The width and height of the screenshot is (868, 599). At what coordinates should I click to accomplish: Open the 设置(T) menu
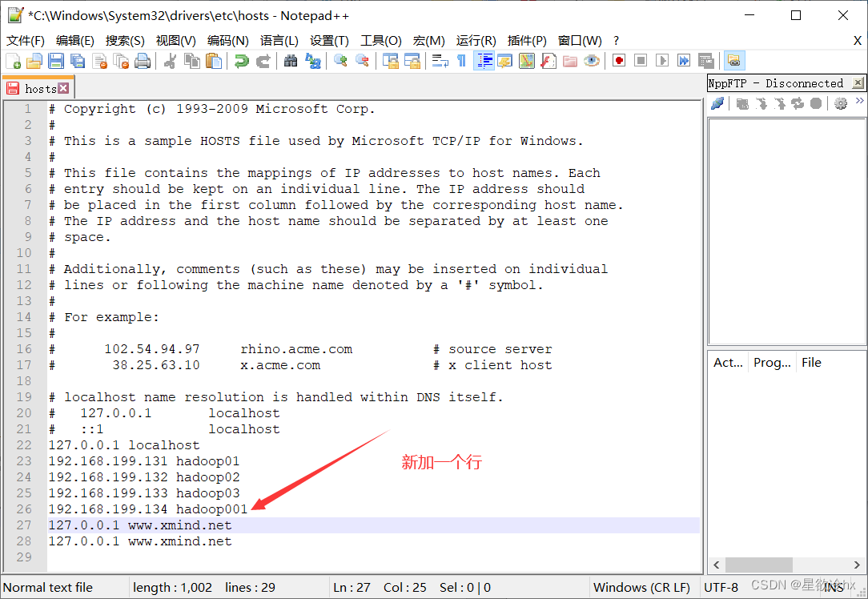point(329,40)
